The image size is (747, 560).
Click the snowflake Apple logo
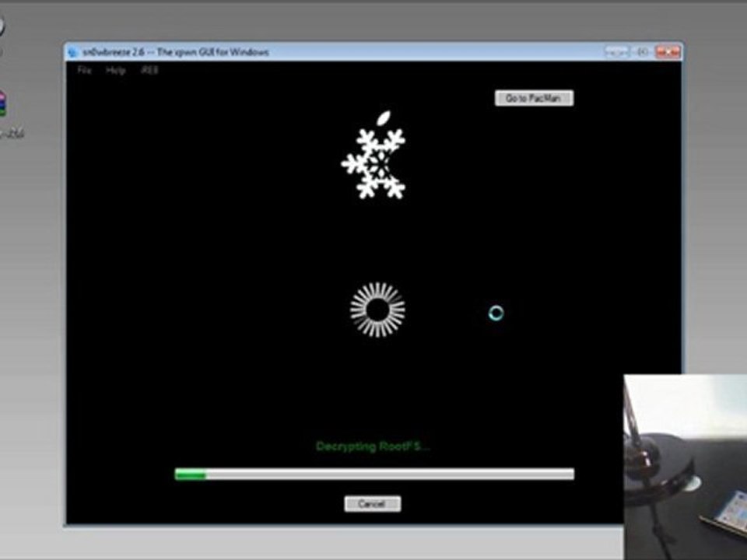pos(374,156)
